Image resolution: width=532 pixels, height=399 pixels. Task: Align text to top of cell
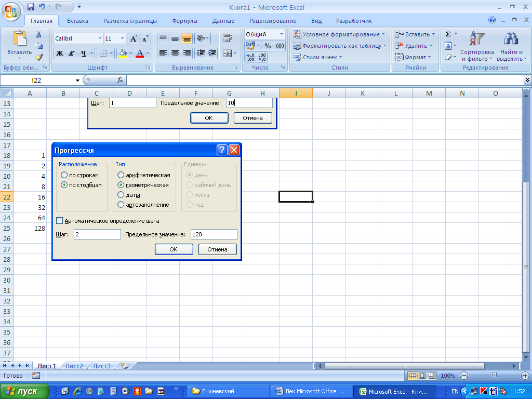point(163,38)
